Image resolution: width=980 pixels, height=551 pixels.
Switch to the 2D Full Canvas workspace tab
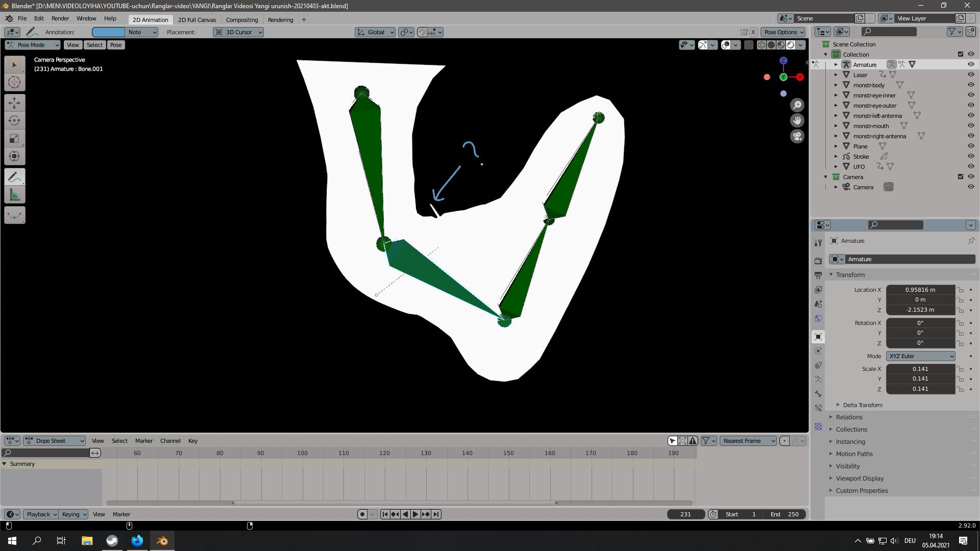pyautogui.click(x=197, y=20)
